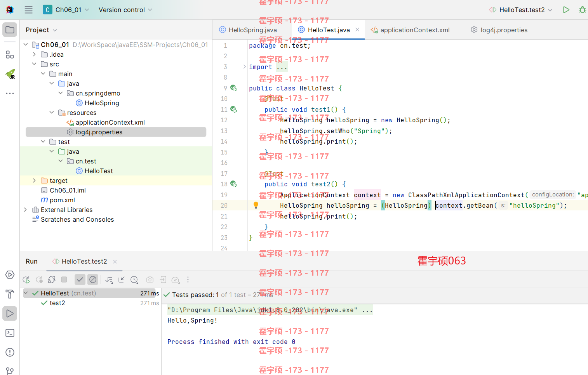Collapse the cn.springdemo package
Viewport: 588px width, 375px height.
click(x=61, y=93)
